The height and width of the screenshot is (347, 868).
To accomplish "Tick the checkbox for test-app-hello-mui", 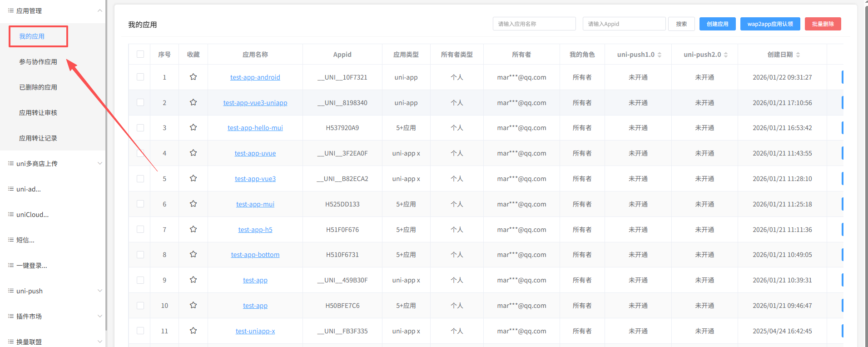I will click(x=140, y=128).
